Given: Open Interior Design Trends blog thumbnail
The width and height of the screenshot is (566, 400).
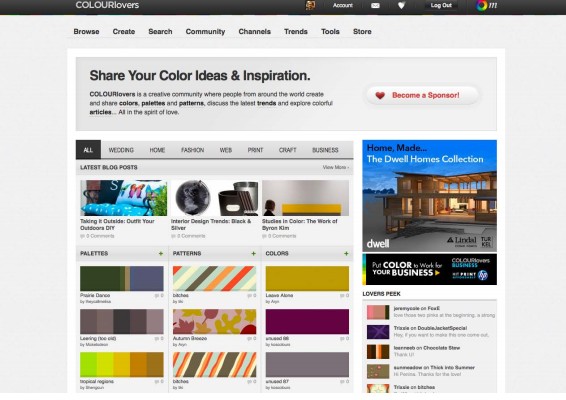Looking at the screenshot, I should tap(214, 198).
